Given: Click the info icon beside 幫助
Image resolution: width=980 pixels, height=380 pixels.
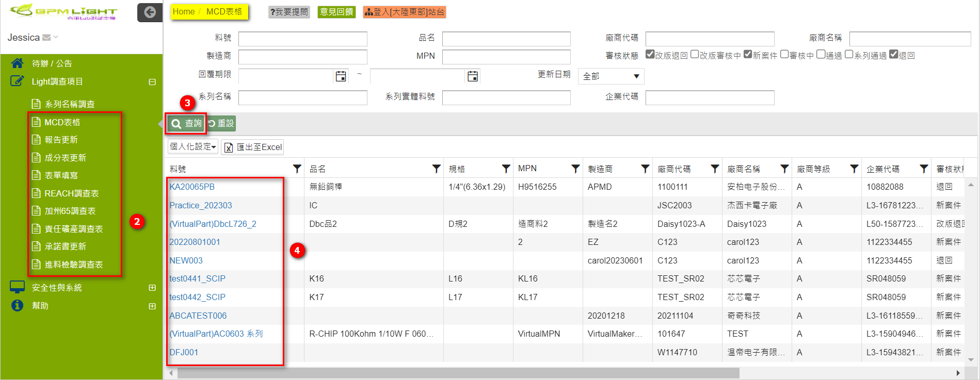Looking at the screenshot, I should point(18,305).
